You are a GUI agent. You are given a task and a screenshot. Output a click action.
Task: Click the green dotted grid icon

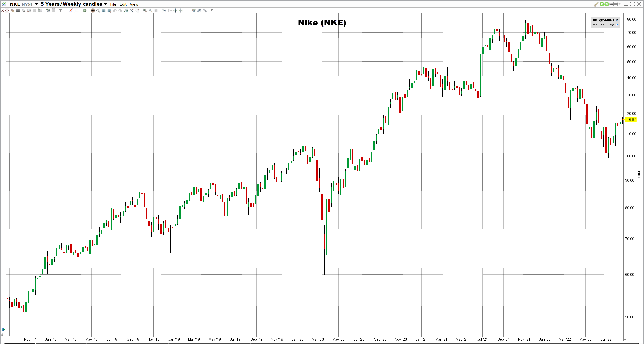coord(40,10)
